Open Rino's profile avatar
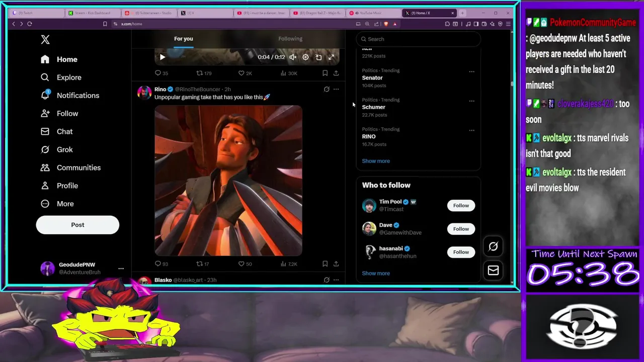 [144, 93]
